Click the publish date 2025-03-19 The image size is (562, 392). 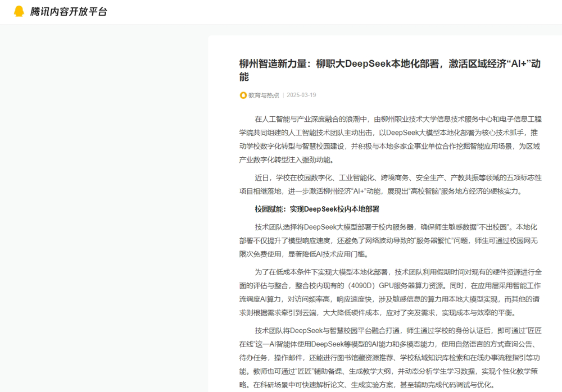point(301,95)
